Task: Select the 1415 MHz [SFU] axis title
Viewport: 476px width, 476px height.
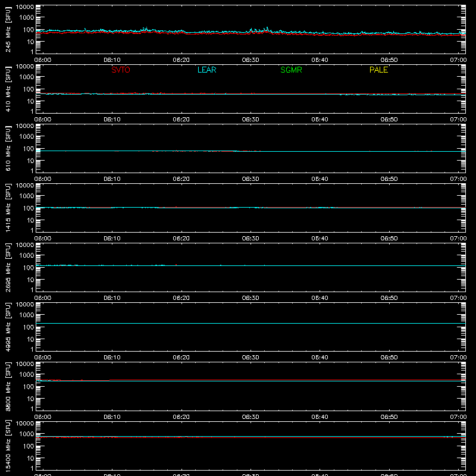Action: point(8,208)
